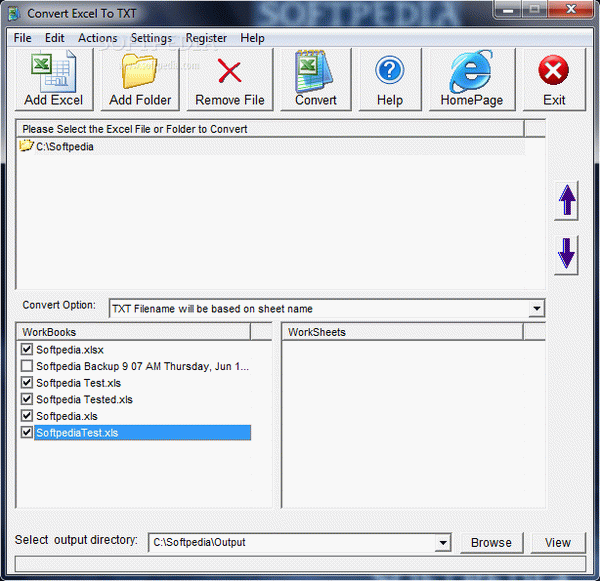Image resolution: width=600 pixels, height=581 pixels.
Task: Click the Browse button
Action: [x=491, y=543]
